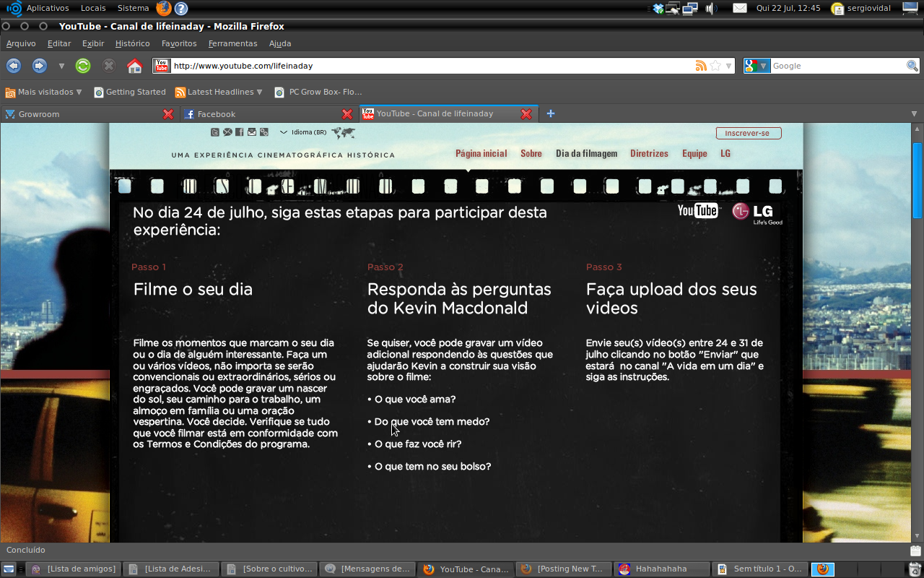Click the search magnifier icon in the Google box
Screen dimensions: 924x578
(x=912, y=66)
